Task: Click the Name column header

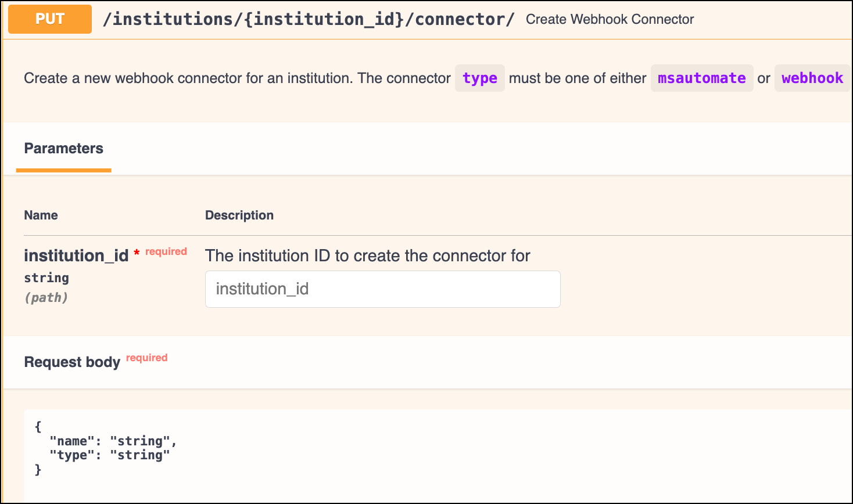Action: click(x=41, y=215)
